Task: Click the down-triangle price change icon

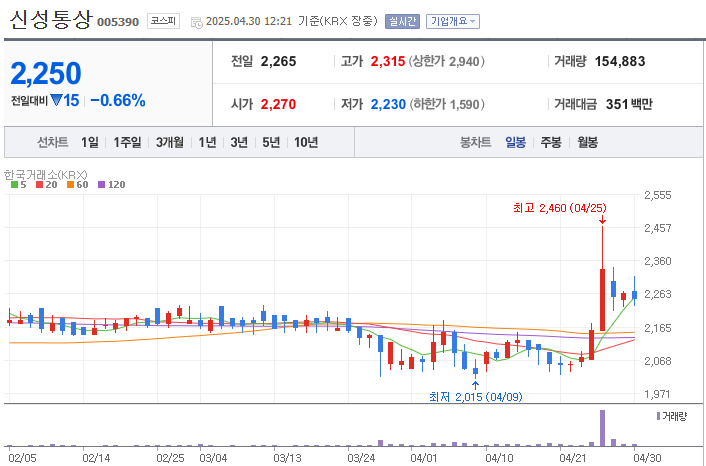Action: (x=56, y=100)
